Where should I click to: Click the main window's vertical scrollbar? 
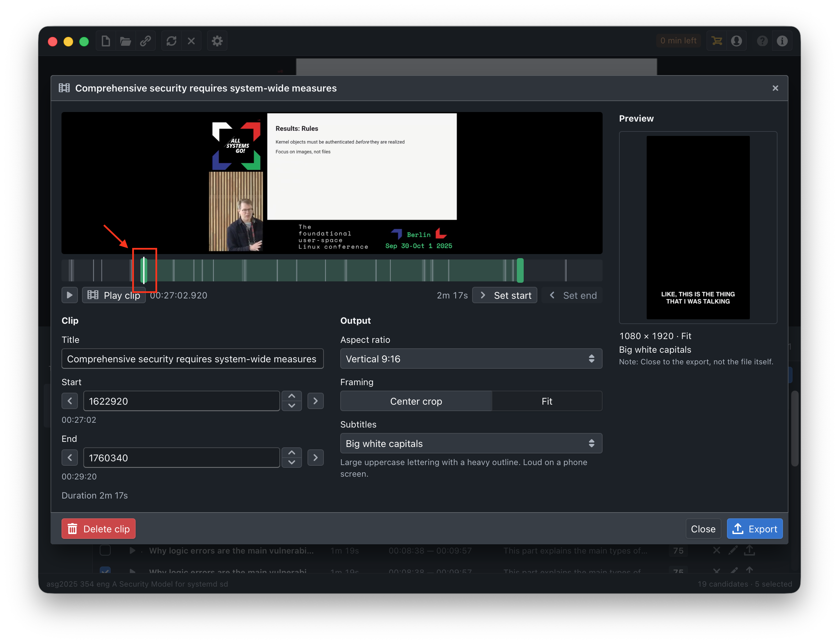[x=795, y=428]
